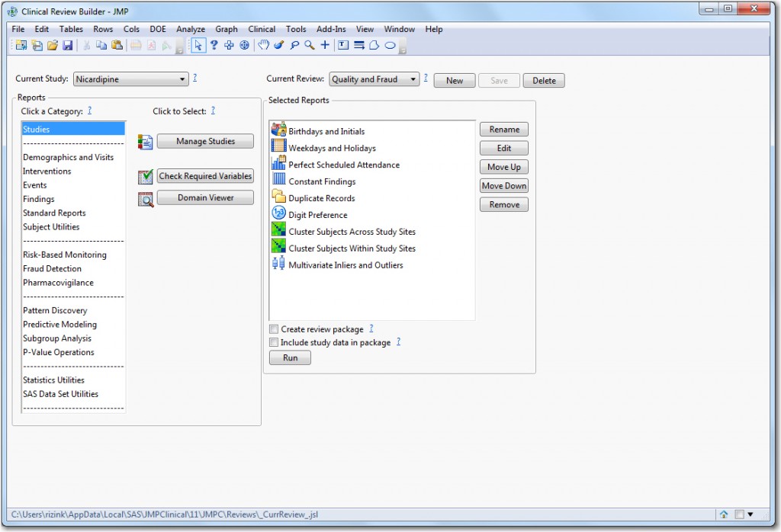Click the Manage Studies button

(205, 141)
